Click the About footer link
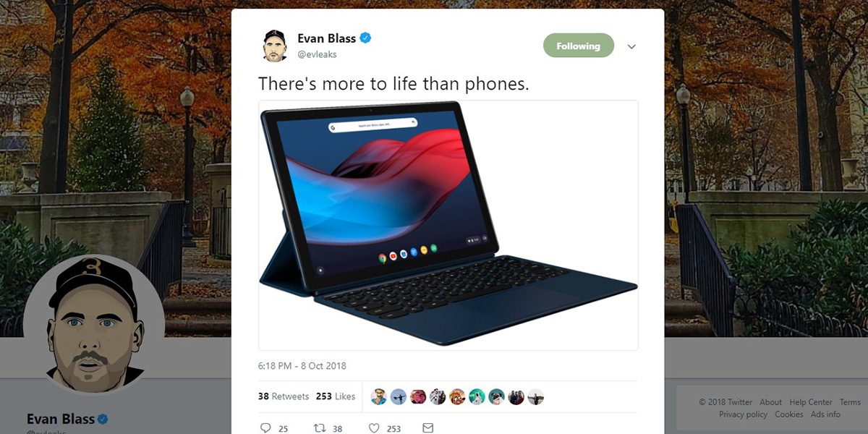 (771, 402)
